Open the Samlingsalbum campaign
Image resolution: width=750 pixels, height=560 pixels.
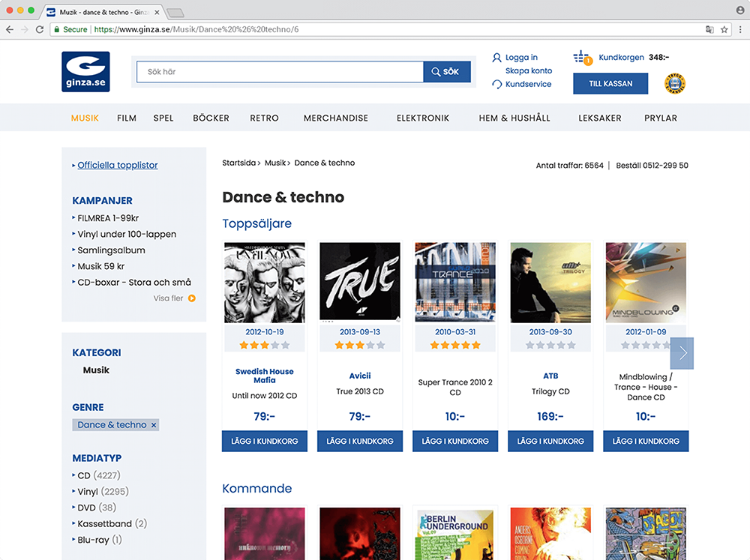pyautogui.click(x=112, y=250)
